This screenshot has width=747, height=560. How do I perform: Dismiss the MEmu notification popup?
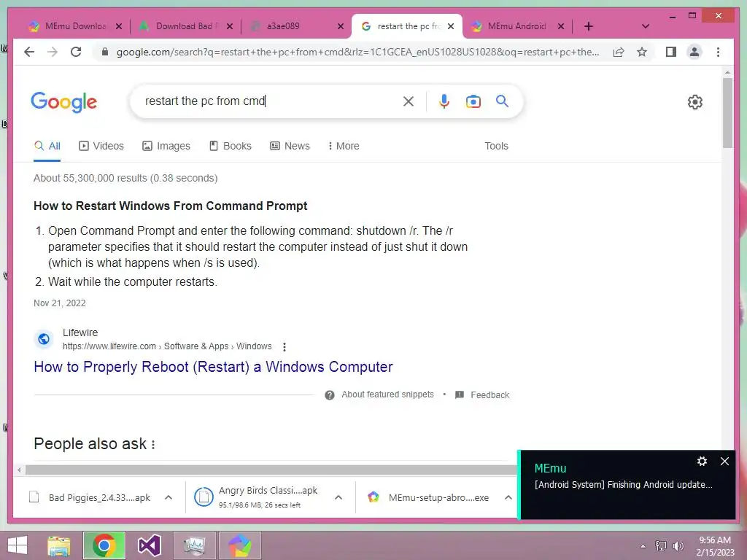(724, 462)
